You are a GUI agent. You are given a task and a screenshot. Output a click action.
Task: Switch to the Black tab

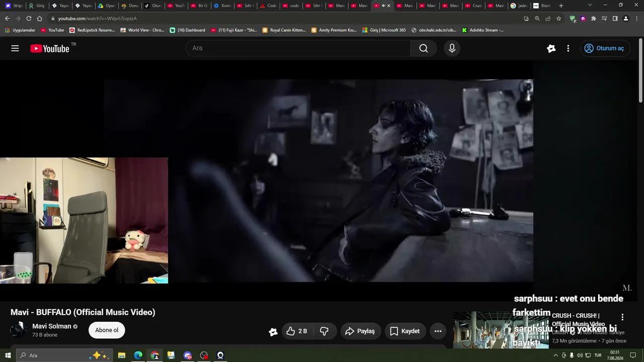coord(542,6)
